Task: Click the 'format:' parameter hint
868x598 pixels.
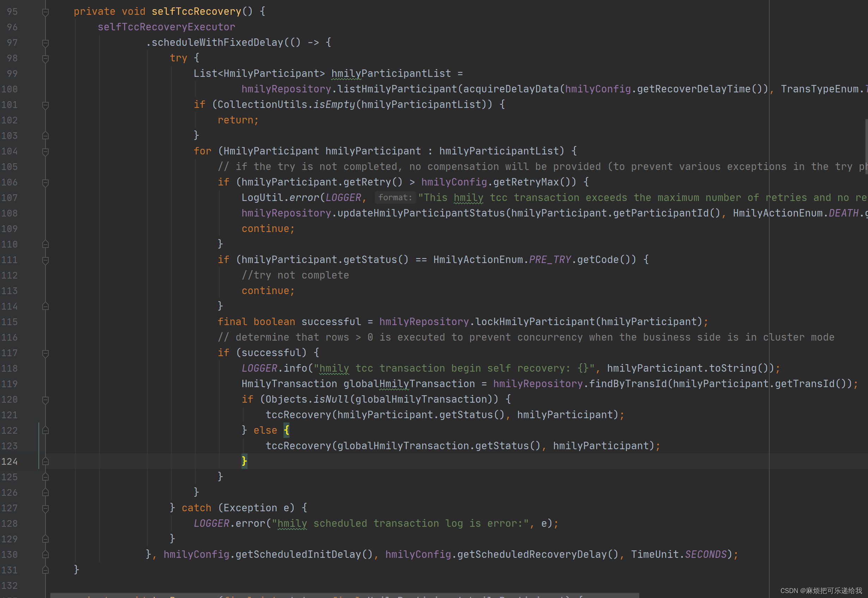Action: click(x=395, y=198)
